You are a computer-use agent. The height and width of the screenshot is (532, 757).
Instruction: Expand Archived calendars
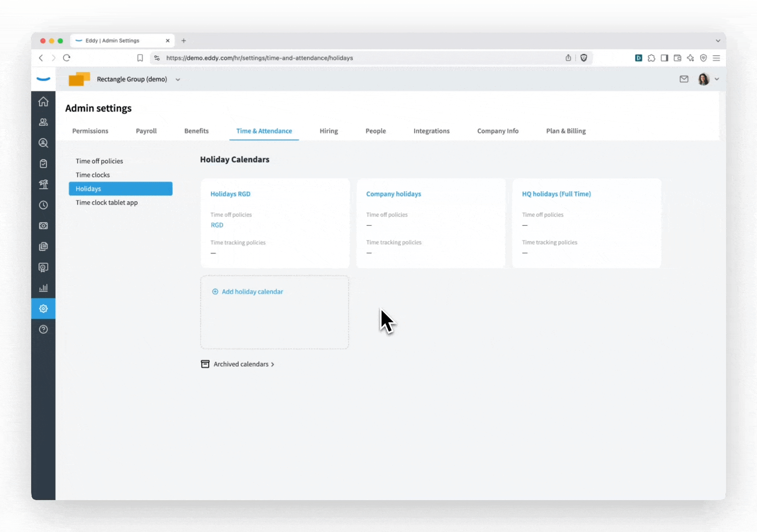pyautogui.click(x=238, y=364)
